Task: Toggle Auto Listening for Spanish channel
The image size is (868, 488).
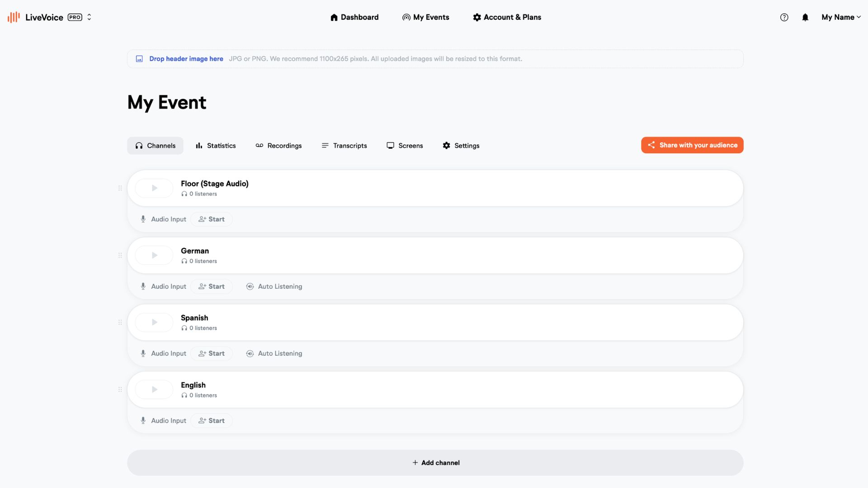Action: [274, 353]
